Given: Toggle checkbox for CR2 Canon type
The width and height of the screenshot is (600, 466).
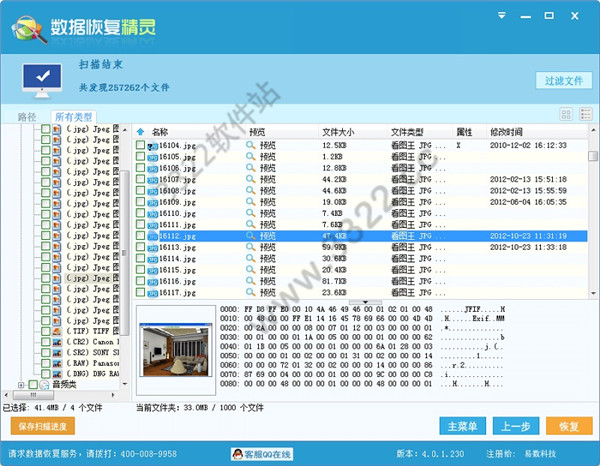Looking at the screenshot, I should pyautogui.click(x=45, y=342).
